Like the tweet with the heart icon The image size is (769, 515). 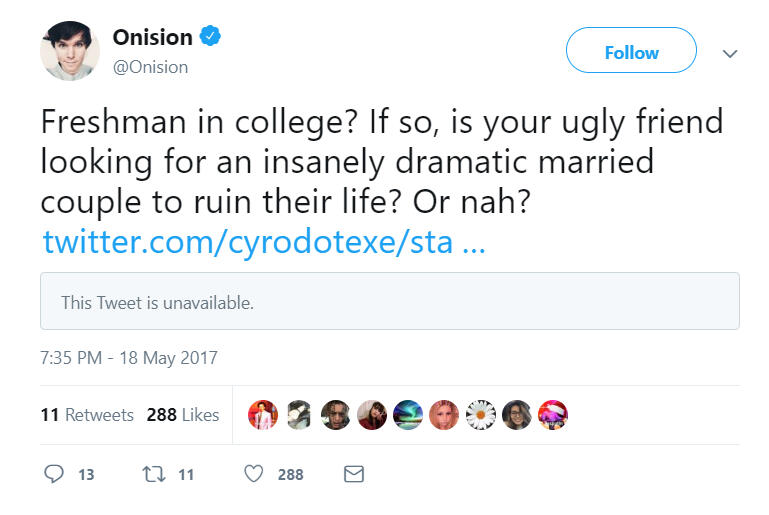click(x=255, y=474)
